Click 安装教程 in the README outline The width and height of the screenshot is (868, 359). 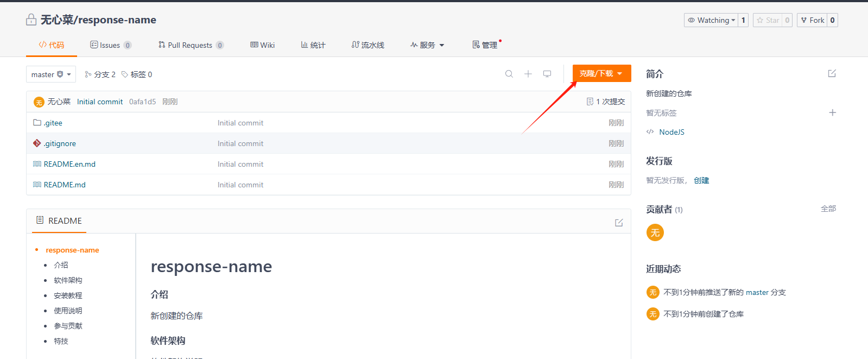click(68, 295)
